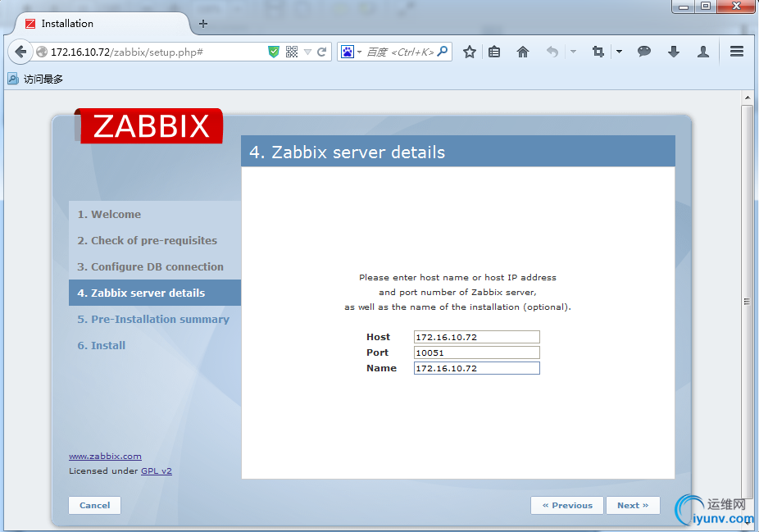Screen dimensions: 759x532
Task: Bookmark this page with star icon
Action: click(470, 52)
